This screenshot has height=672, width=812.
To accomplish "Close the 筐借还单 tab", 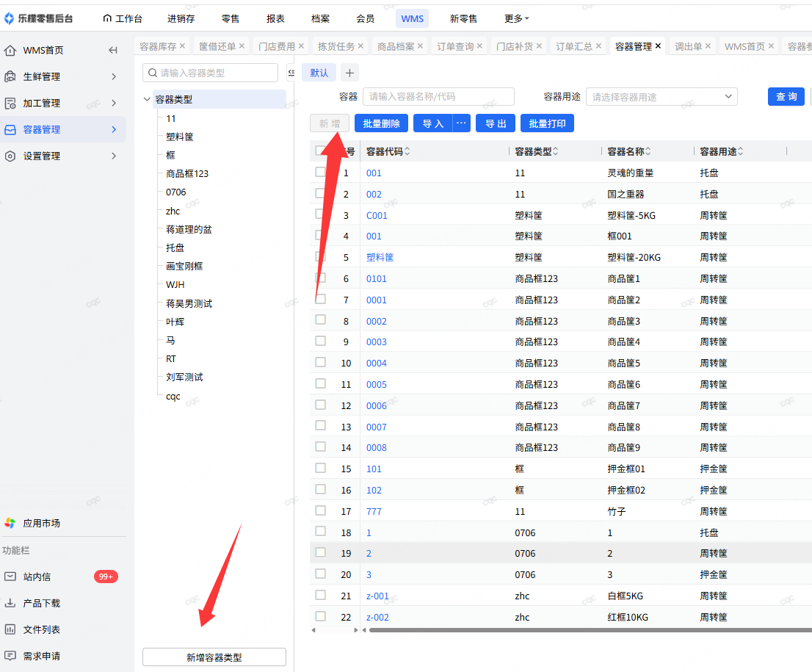I will pyautogui.click(x=242, y=46).
